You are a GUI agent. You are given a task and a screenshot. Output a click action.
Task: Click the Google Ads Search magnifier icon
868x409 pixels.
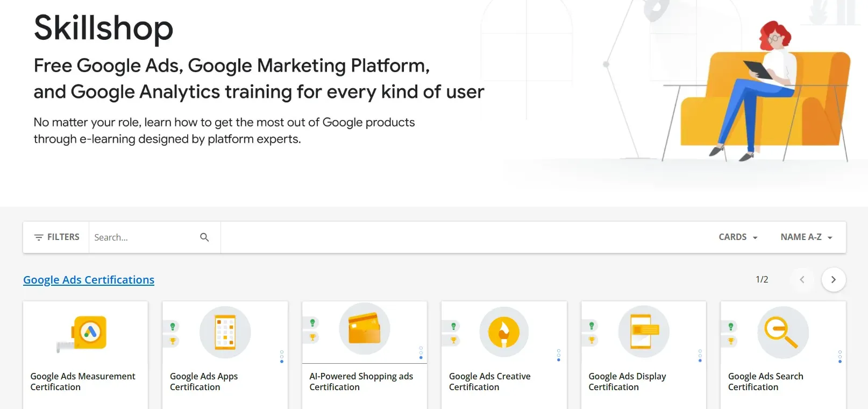click(x=782, y=332)
